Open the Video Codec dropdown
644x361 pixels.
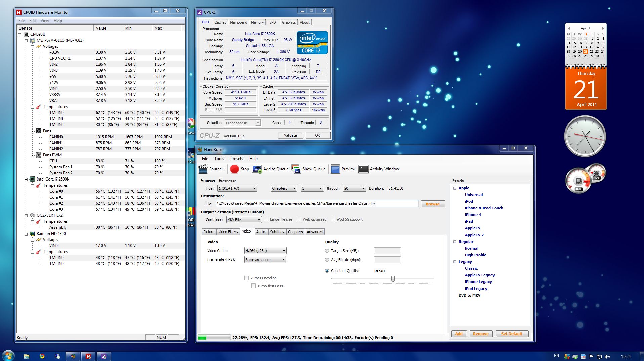point(265,251)
